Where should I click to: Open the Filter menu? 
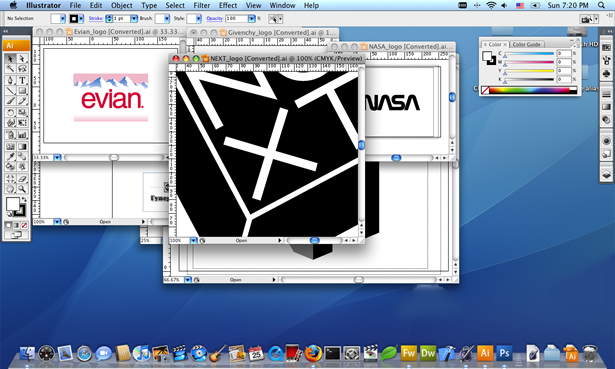pos(202,5)
